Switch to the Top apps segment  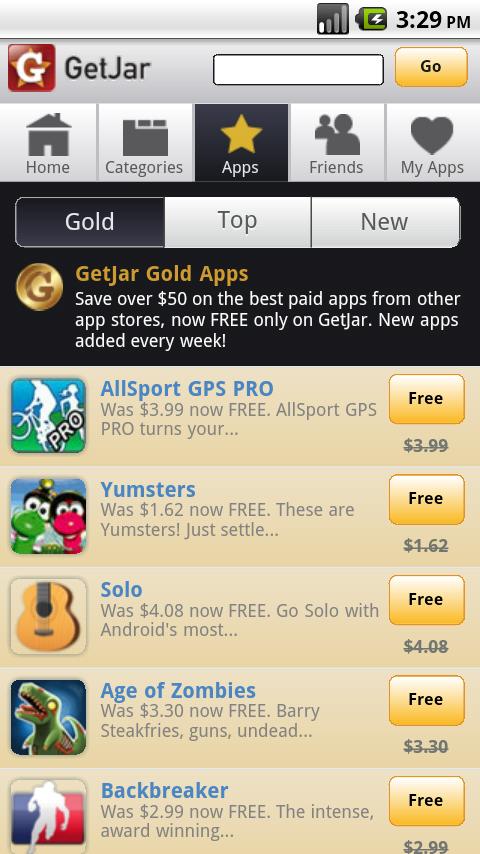point(238,222)
